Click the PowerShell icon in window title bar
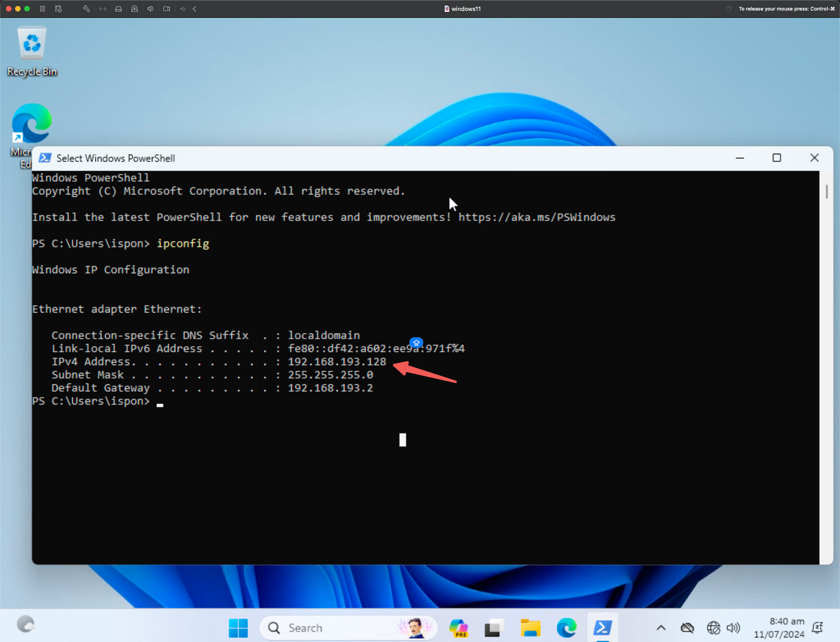This screenshot has height=642, width=840. click(45, 158)
